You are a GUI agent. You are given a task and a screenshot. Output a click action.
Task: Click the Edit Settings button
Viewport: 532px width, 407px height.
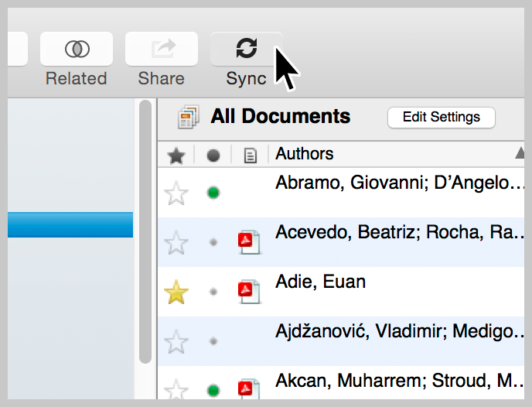[x=441, y=118]
